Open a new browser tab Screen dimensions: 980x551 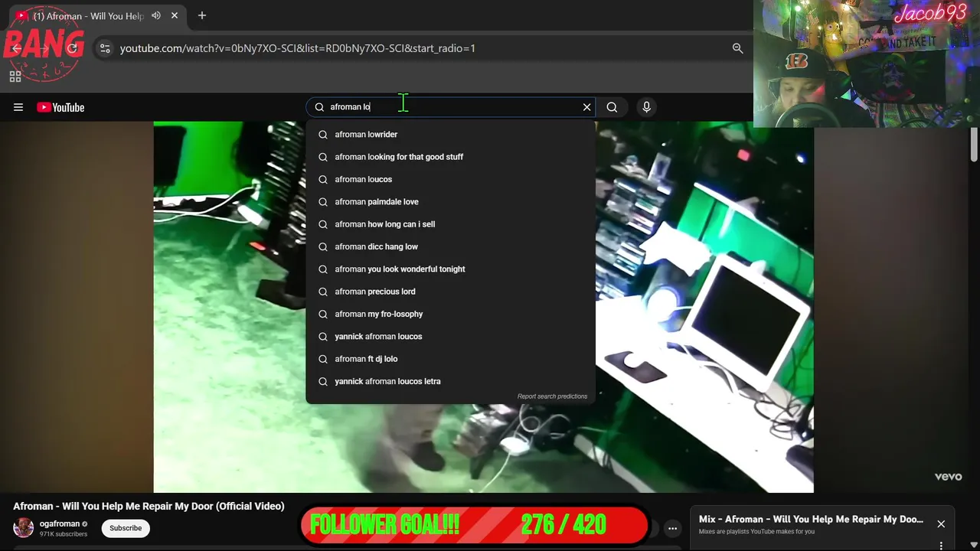point(202,15)
